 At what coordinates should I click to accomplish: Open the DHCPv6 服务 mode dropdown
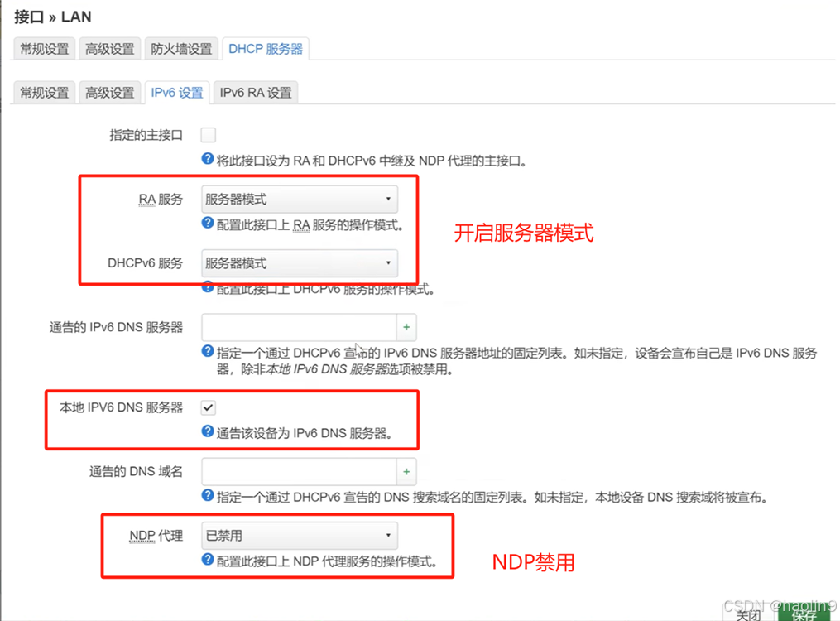click(x=300, y=263)
